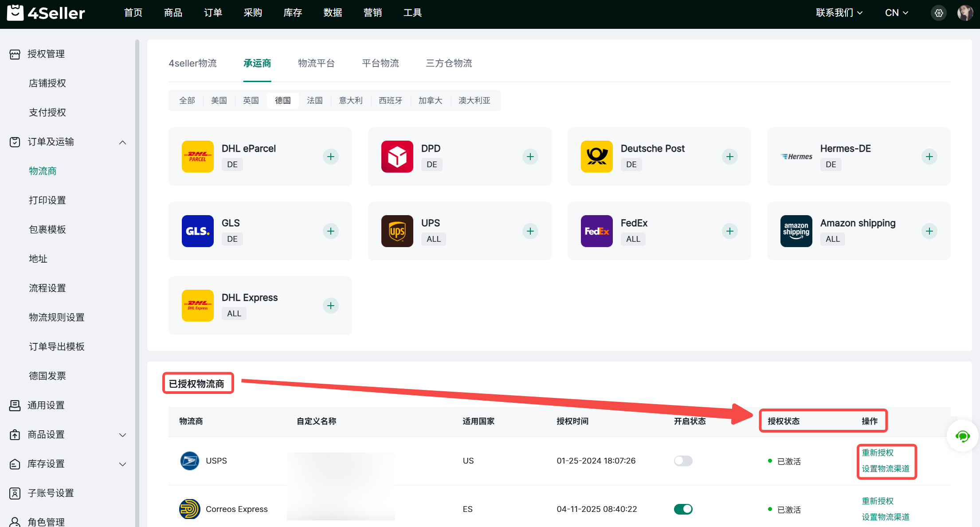Click 设置物流渠道 for Correos Express
This screenshot has width=980, height=527.
pyautogui.click(x=885, y=517)
